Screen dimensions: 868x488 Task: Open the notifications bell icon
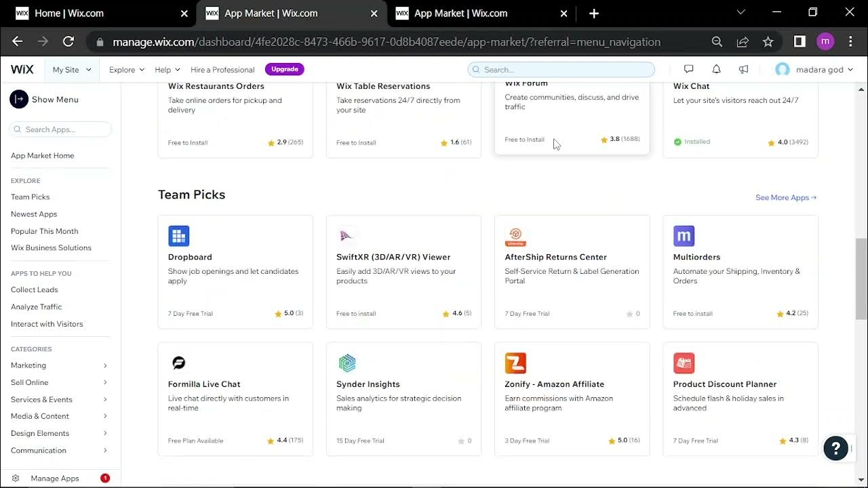716,69
